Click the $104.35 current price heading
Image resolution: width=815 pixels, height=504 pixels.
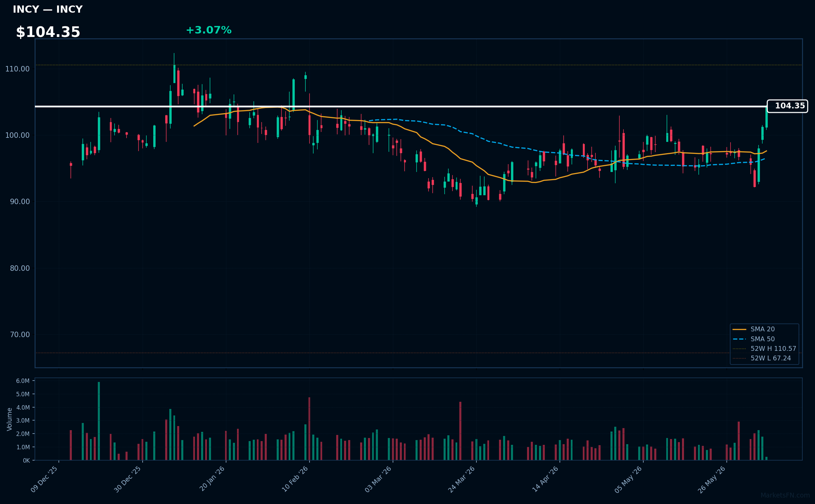(x=48, y=32)
